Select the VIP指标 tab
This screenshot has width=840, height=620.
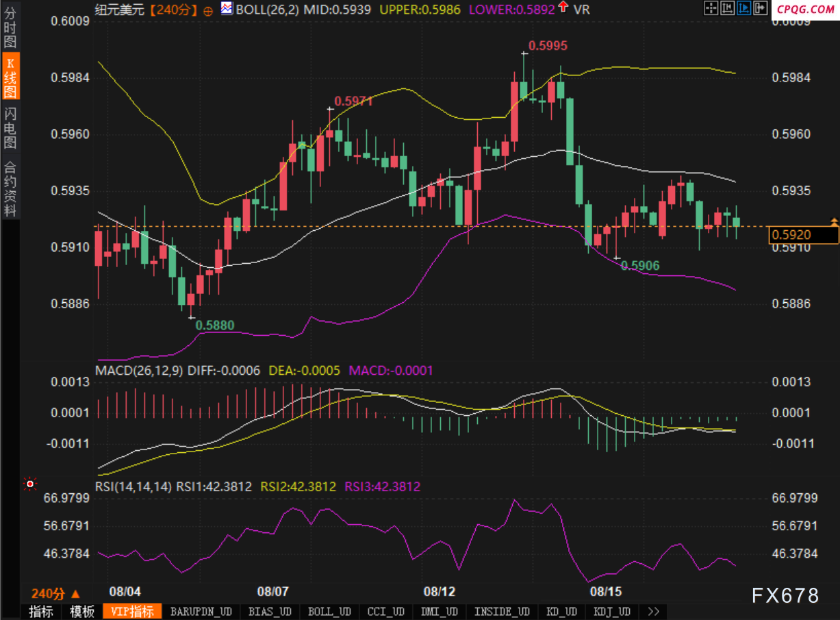pyautogui.click(x=132, y=612)
